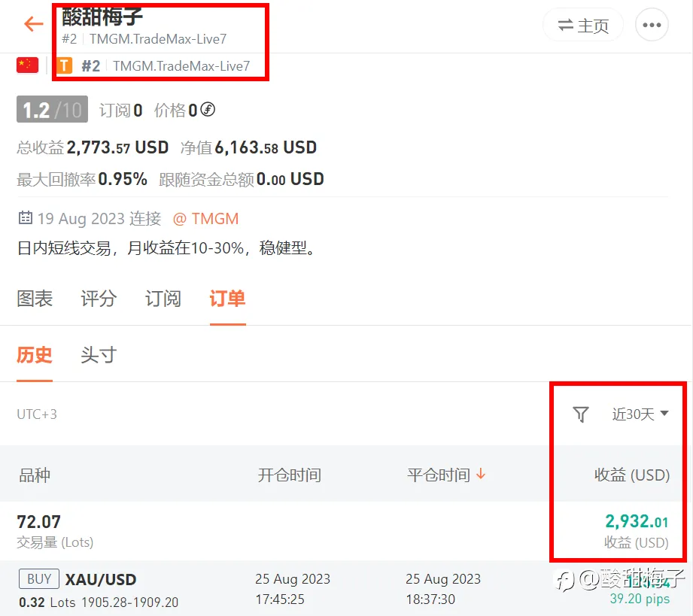Click the close-time sort arrow
The image size is (693, 616).
(481, 474)
